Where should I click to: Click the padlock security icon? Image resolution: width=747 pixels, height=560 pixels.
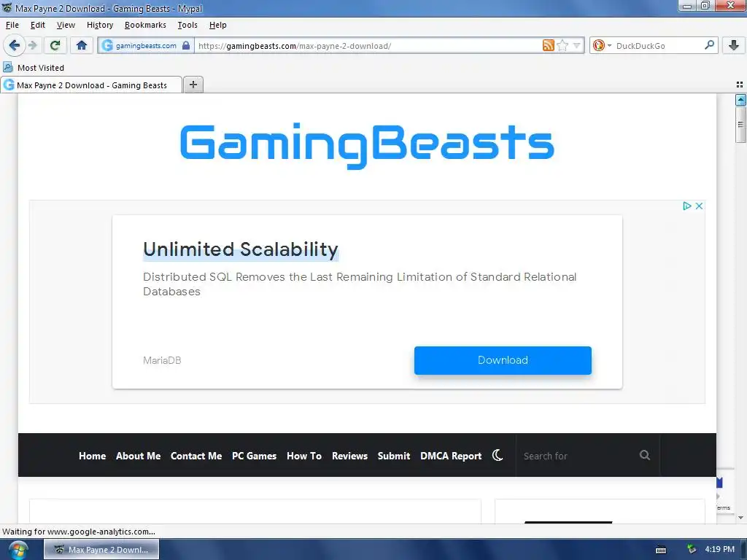(186, 46)
